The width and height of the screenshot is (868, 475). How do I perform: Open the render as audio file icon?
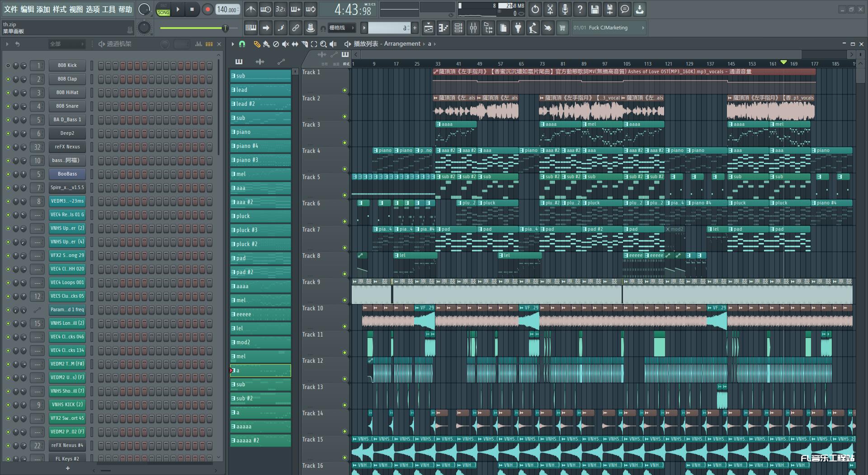[x=610, y=9]
